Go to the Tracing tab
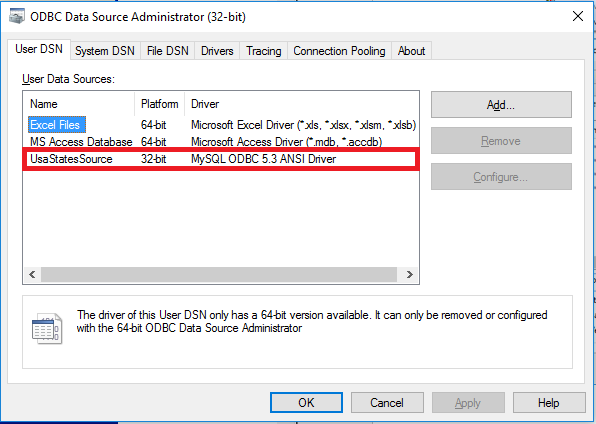Image resolution: width=596 pixels, height=424 pixels. 264,51
